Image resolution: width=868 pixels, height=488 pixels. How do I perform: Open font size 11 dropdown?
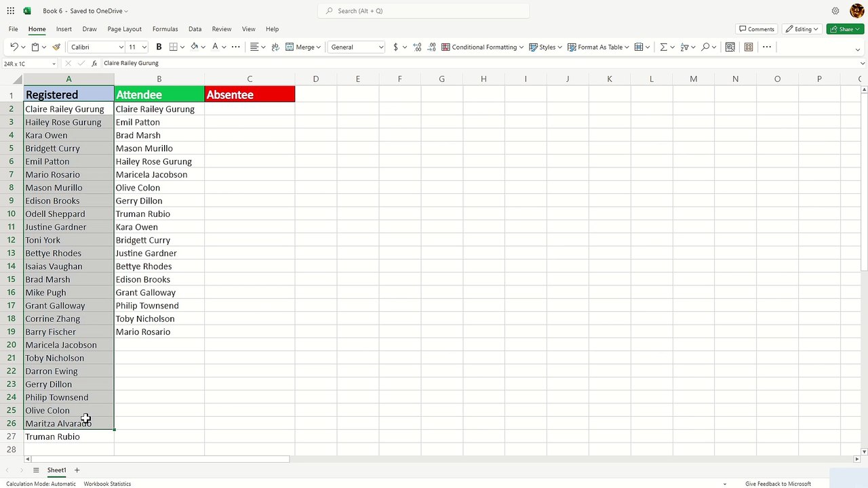(x=144, y=47)
